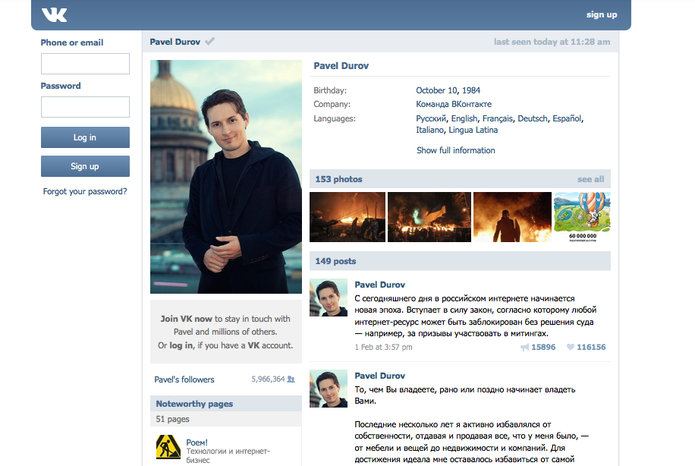Open the silhouette against fire photo thumbnail
695x466 pixels.
tap(512, 217)
